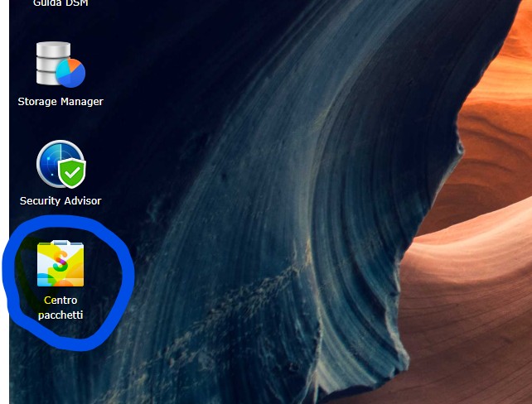Launch Security Advisor from its icon
Image resolution: width=532 pixels, height=404 pixels.
pyautogui.click(x=60, y=165)
